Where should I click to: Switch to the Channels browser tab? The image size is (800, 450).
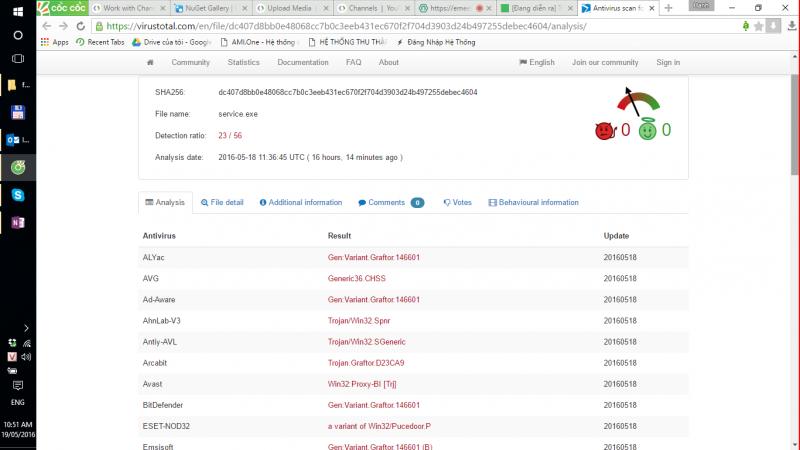[x=373, y=8]
